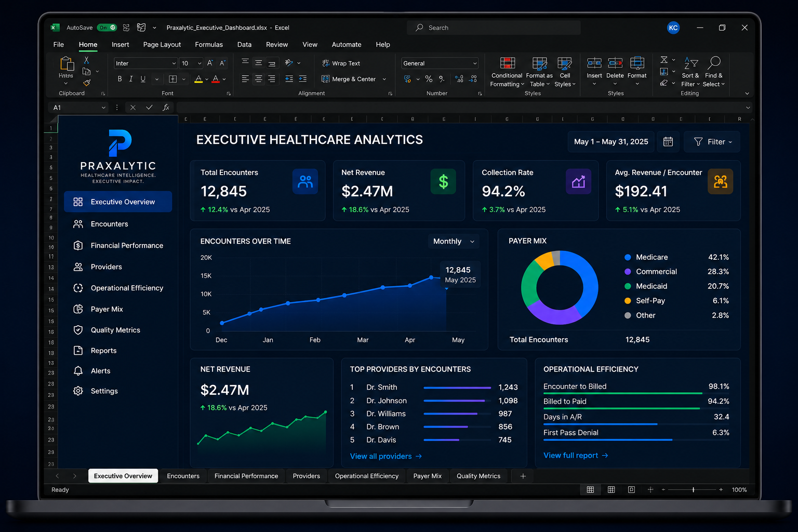Viewport: 798px width, 532px height.
Task: Click the formula bar input
Action: (x=460, y=108)
